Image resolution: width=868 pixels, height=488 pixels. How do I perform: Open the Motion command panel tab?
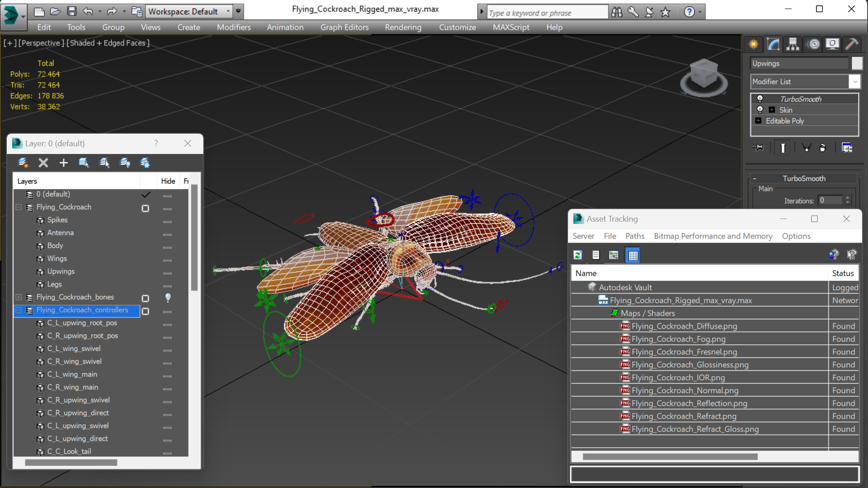point(813,44)
